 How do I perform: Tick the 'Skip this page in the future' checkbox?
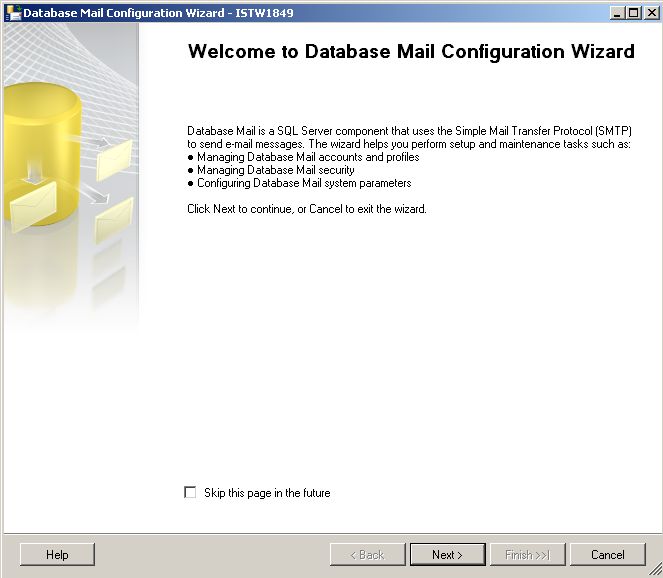click(x=190, y=492)
